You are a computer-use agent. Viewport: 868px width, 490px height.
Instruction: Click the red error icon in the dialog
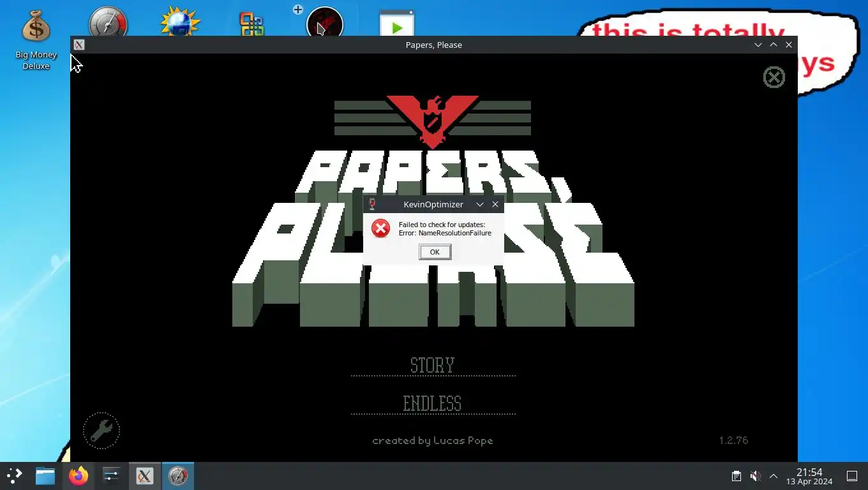click(381, 228)
